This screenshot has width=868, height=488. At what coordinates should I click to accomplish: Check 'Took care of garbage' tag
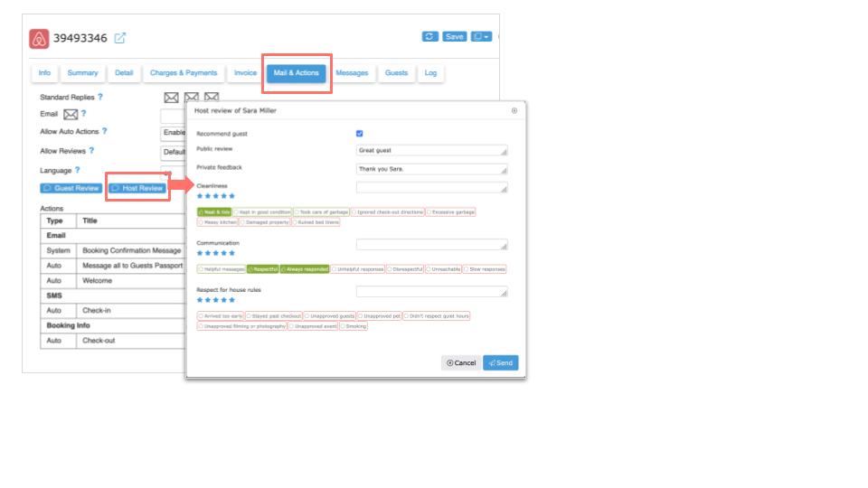tap(321, 211)
